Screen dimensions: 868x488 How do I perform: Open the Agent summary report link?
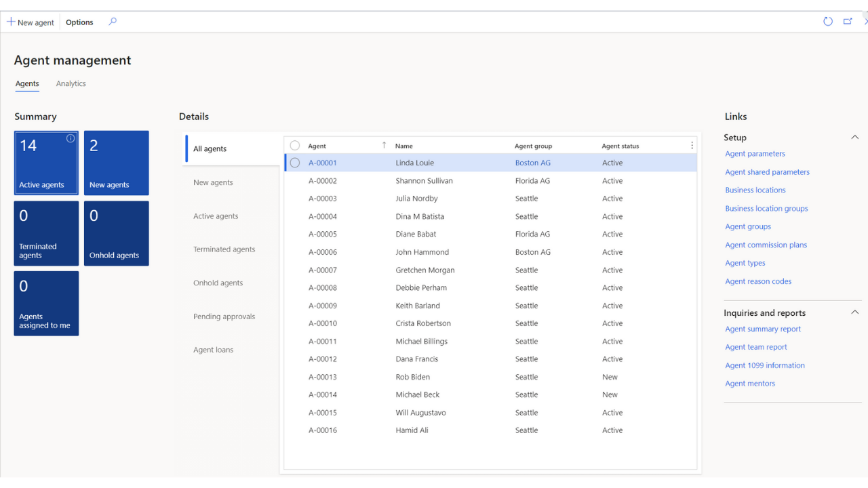763,329
